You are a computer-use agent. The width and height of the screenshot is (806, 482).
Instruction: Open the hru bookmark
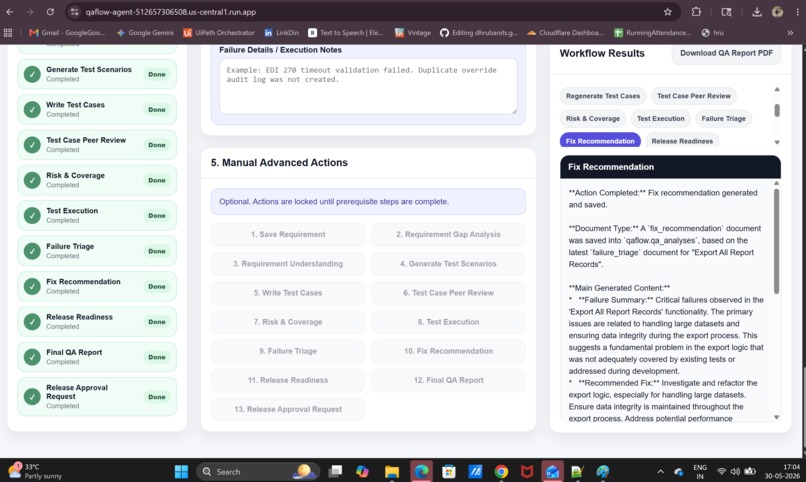point(712,33)
